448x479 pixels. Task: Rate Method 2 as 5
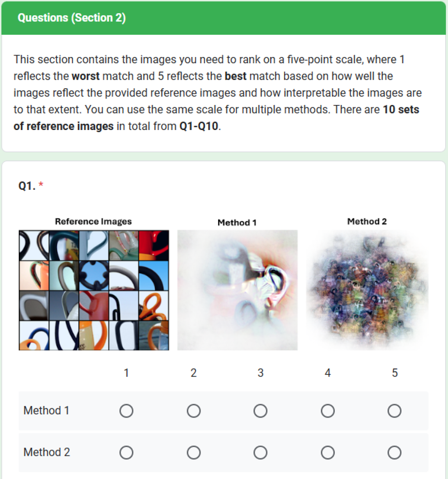(394, 452)
